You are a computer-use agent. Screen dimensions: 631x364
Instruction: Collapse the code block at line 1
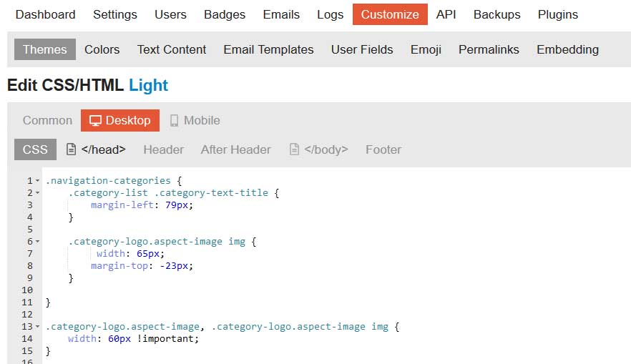(x=37, y=181)
